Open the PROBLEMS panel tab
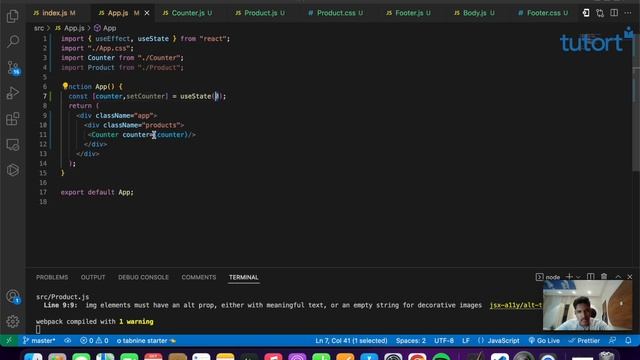Screen dimensions: 640x360 point(52,277)
